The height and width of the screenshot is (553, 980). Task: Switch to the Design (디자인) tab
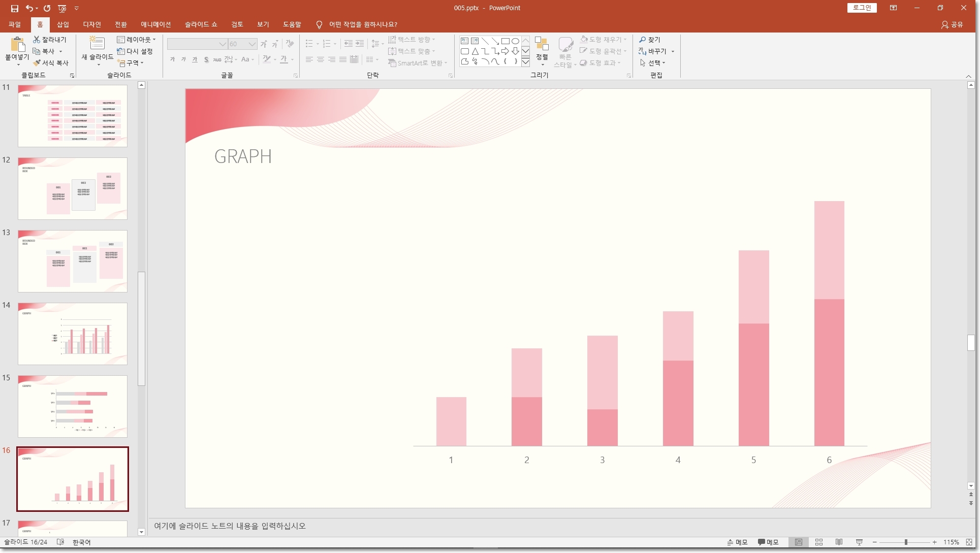tap(92, 24)
